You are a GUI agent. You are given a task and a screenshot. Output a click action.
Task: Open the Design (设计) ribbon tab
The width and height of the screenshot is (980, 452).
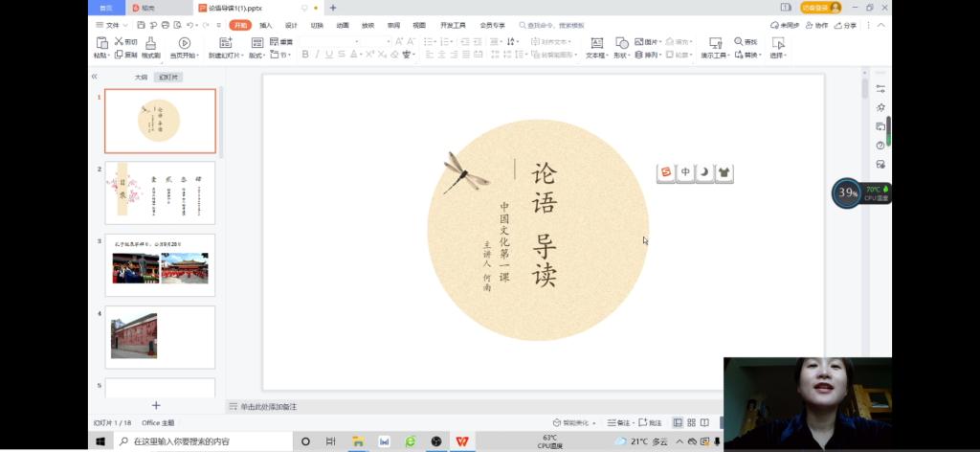point(291,25)
